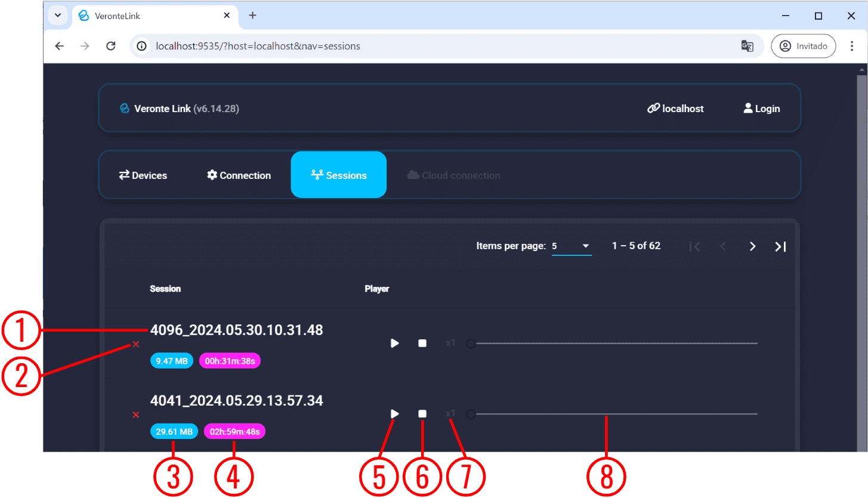
Task: Click the timeline slider of session 4041
Action: tap(614, 413)
